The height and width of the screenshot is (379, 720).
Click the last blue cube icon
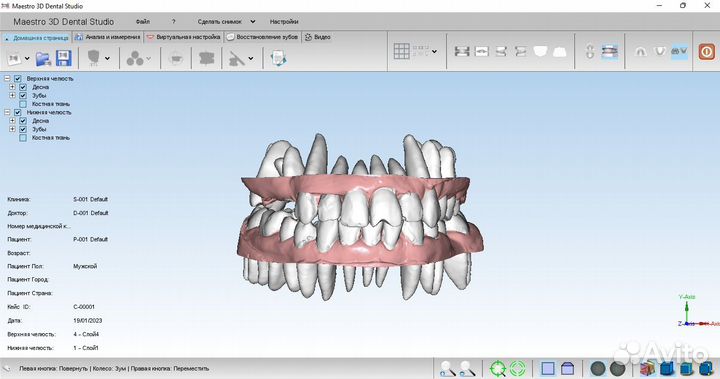pos(706,368)
